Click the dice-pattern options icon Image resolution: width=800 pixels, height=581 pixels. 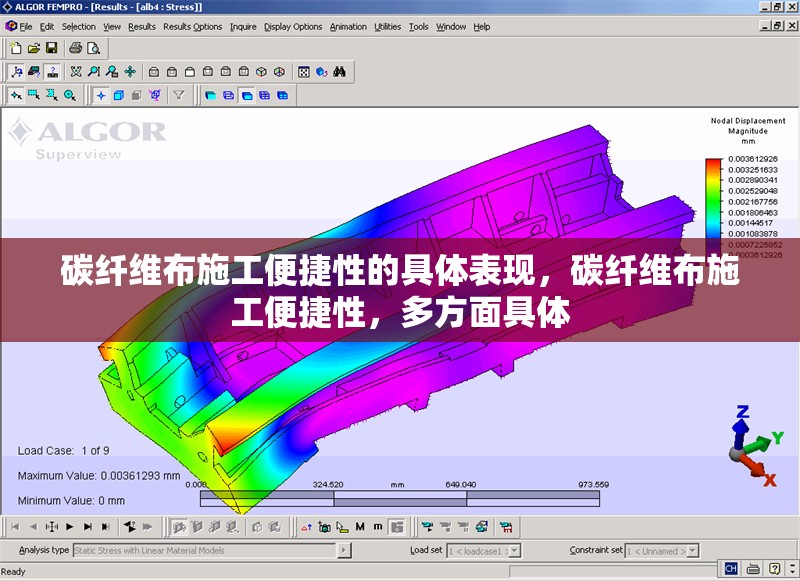(304, 72)
